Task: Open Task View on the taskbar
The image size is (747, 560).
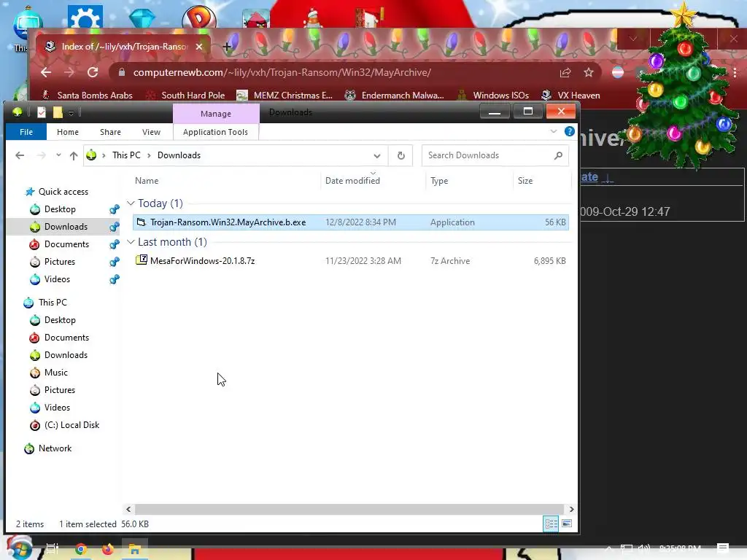Action: click(x=53, y=549)
